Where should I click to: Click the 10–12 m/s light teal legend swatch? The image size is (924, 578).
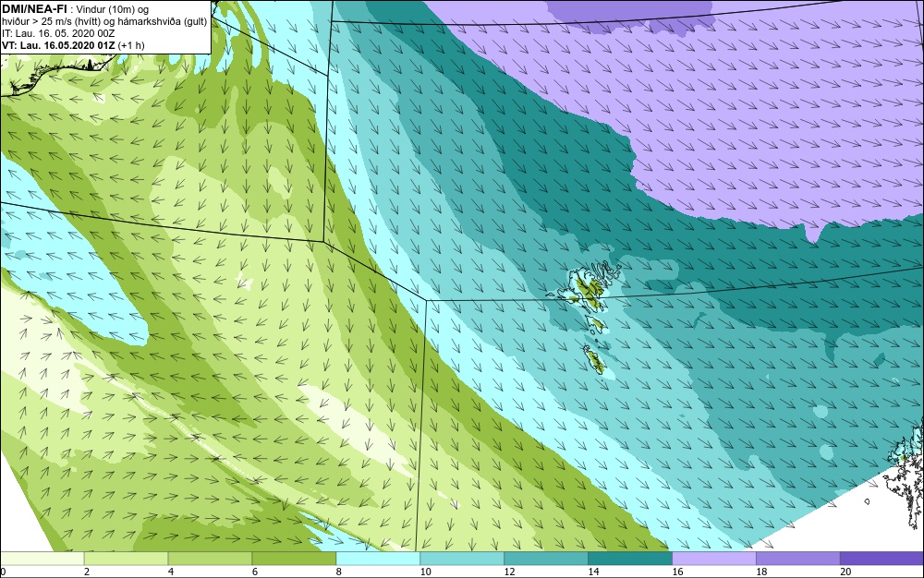tap(462, 559)
